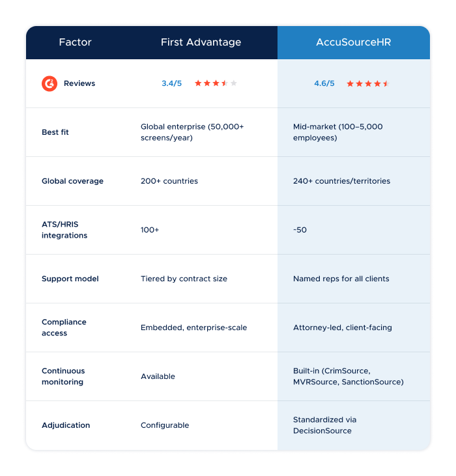This screenshot has height=476, width=456.
Task: Click the Continuous monitoring row label
Action: point(63,376)
